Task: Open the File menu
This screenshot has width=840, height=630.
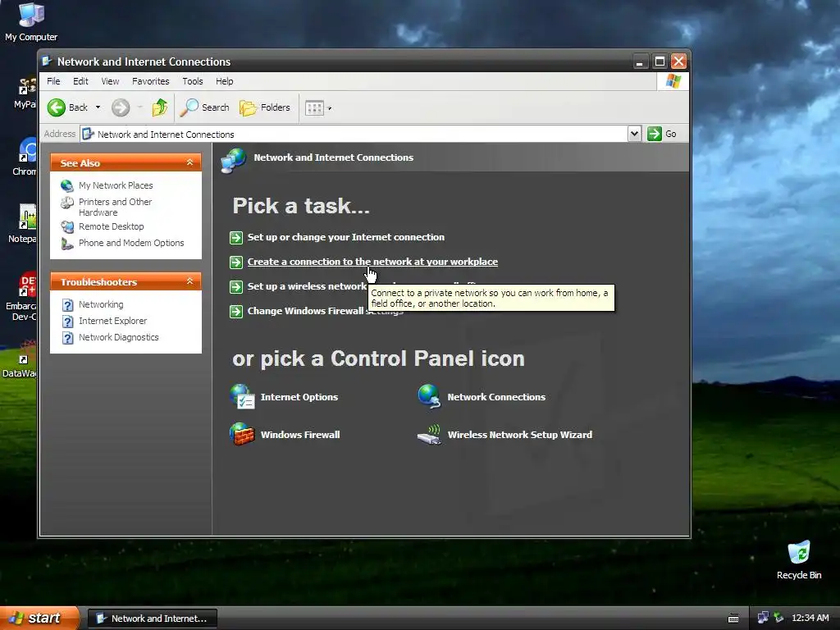Action: [x=53, y=81]
